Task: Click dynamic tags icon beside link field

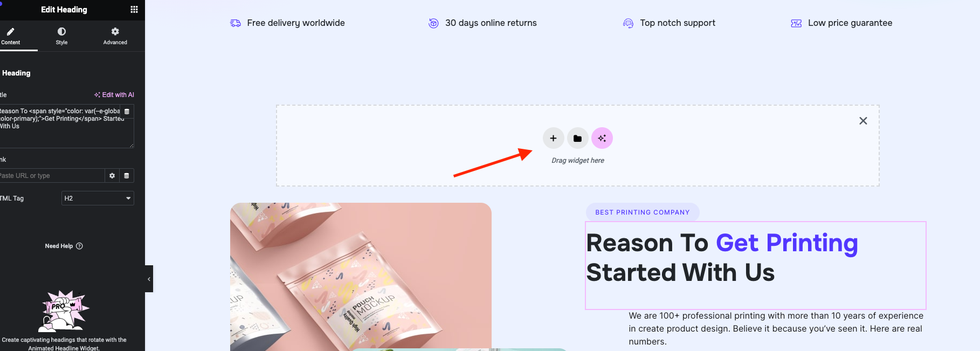Action: 127,176
